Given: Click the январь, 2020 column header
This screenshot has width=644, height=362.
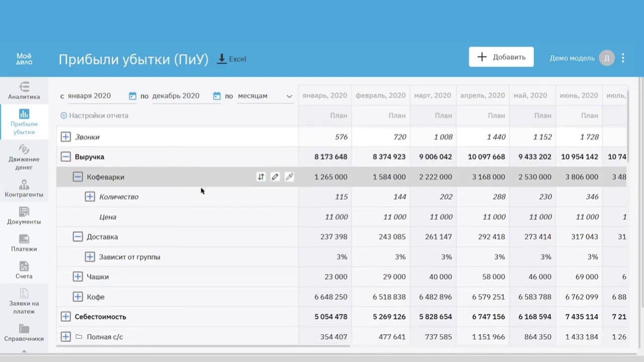Looking at the screenshot, I should pyautogui.click(x=325, y=96).
